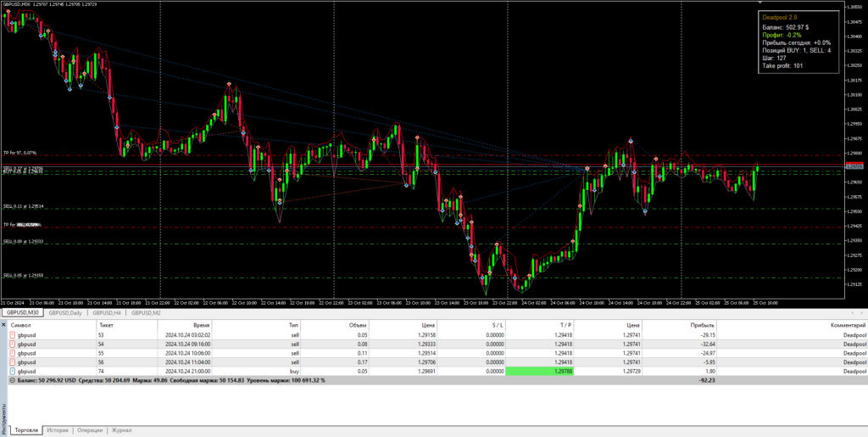Click the Take profit: 101 line
Image resolution: width=868 pixels, height=437 pixels.
pos(782,66)
